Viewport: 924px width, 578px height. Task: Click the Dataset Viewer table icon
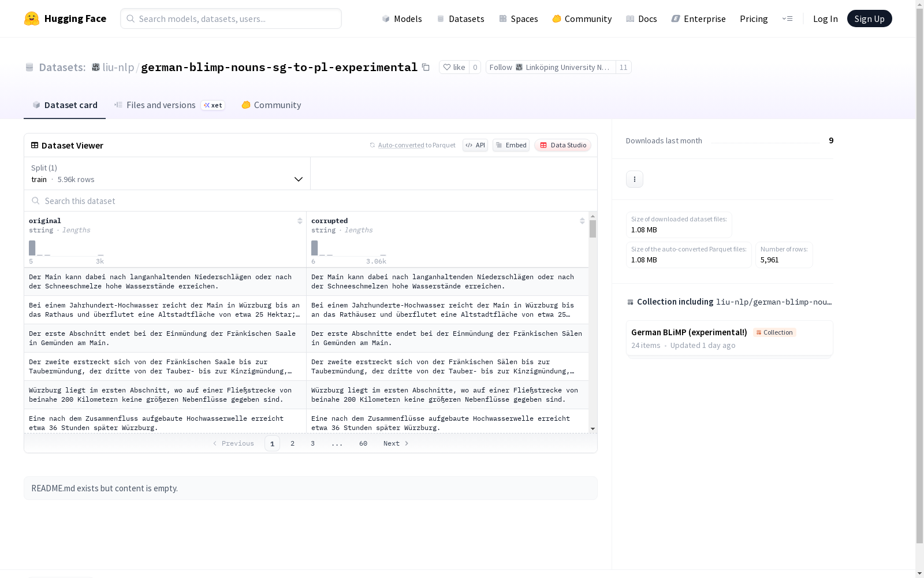click(x=35, y=145)
